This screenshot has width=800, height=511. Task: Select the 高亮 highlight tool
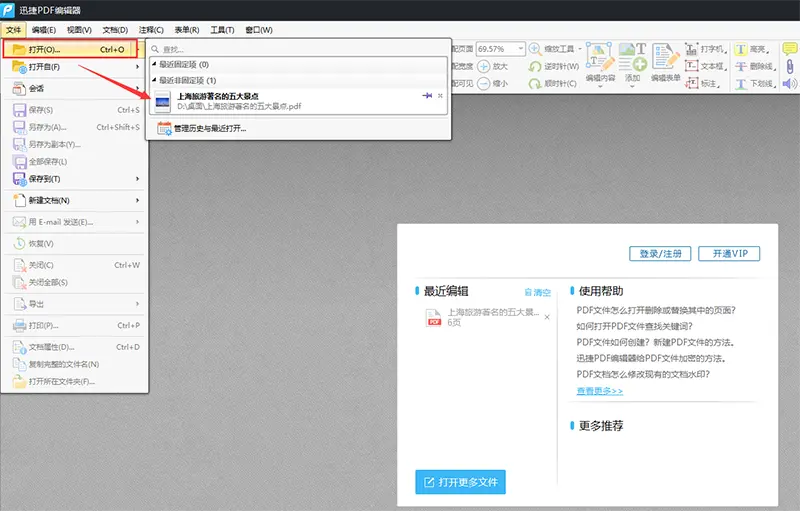point(752,49)
